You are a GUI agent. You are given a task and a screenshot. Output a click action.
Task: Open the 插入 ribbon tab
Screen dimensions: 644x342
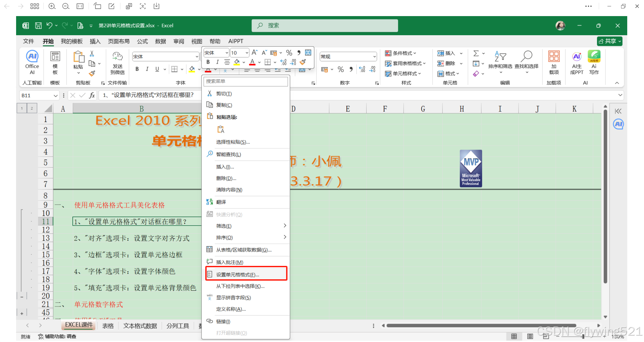95,41
